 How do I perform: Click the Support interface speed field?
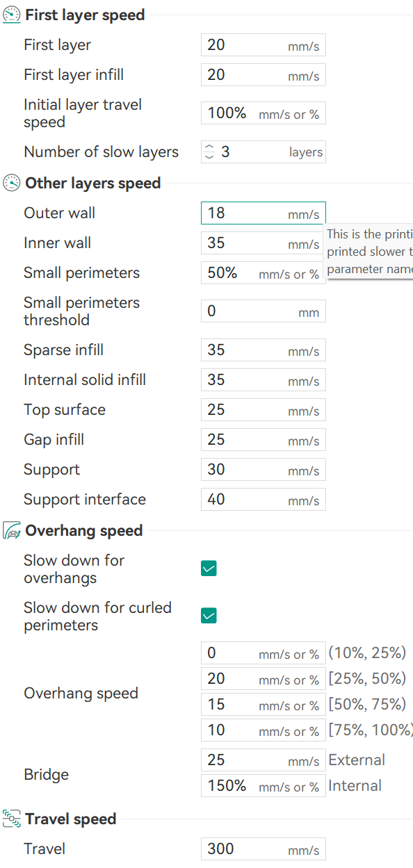264,500
